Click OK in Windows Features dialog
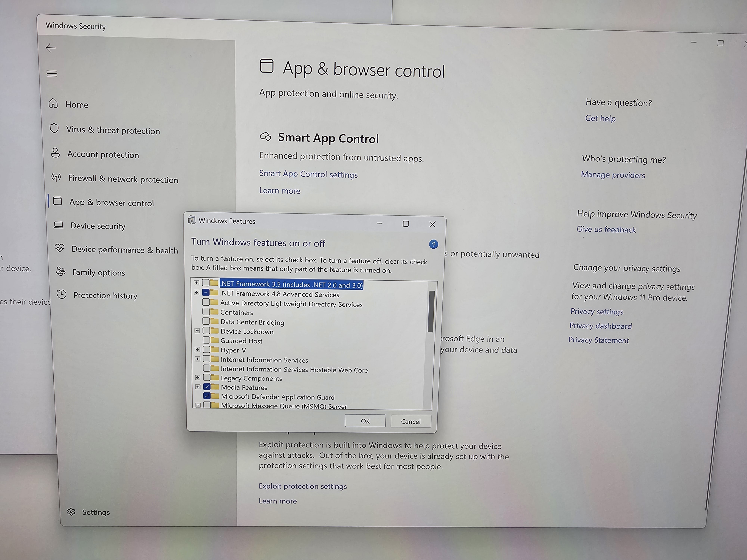This screenshot has height=560, width=747. coord(365,421)
